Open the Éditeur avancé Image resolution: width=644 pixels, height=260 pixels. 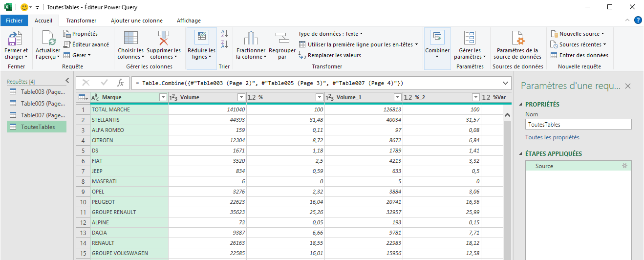point(86,44)
